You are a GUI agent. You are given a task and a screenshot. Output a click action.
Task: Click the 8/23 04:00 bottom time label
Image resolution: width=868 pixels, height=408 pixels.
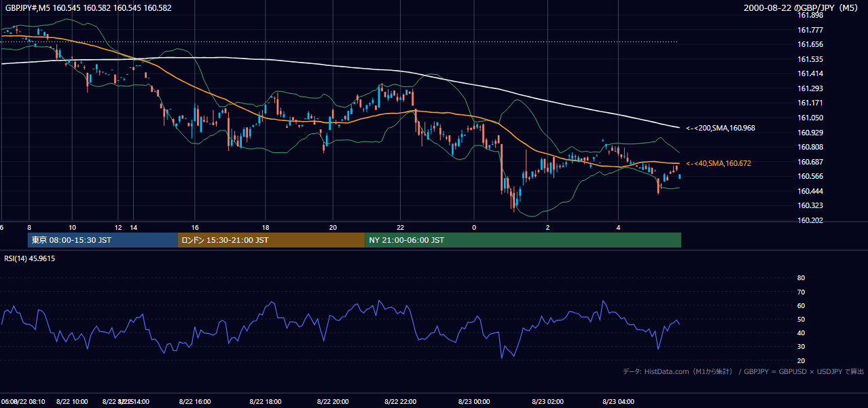pos(618,401)
